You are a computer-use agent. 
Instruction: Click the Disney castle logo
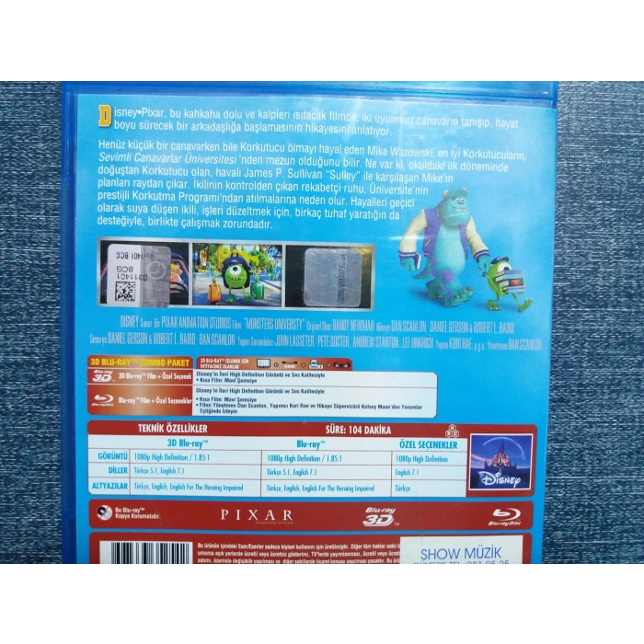[x=500, y=462]
